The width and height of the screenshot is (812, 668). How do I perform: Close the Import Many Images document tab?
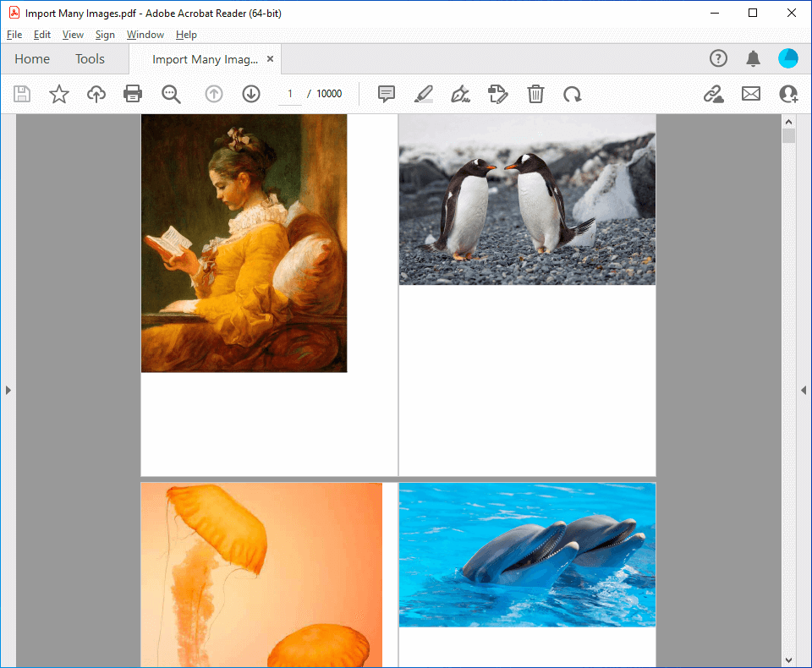271,59
